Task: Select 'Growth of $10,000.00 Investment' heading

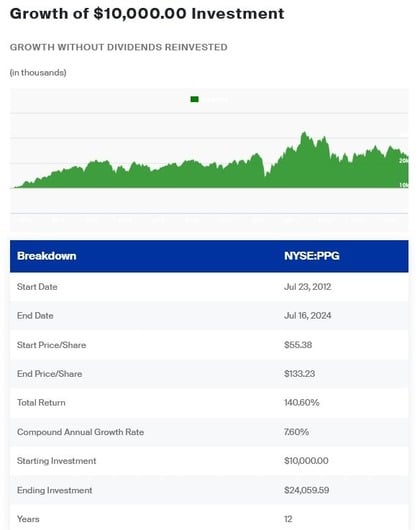Action: [147, 14]
